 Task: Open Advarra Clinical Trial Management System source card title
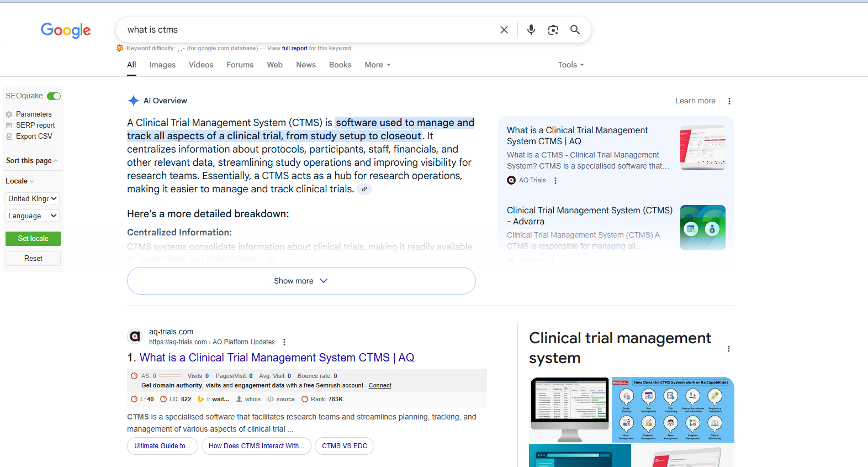coord(590,216)
